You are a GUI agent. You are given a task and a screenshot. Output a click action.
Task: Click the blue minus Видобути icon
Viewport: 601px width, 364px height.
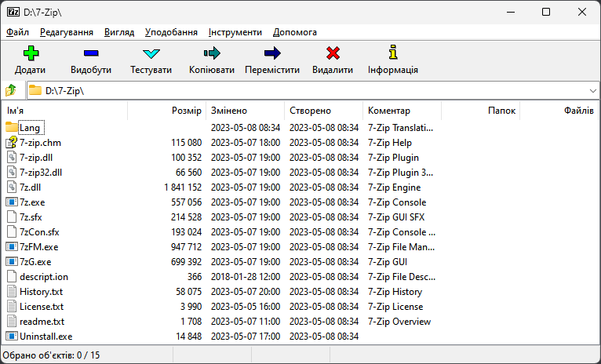coord(91,53)
